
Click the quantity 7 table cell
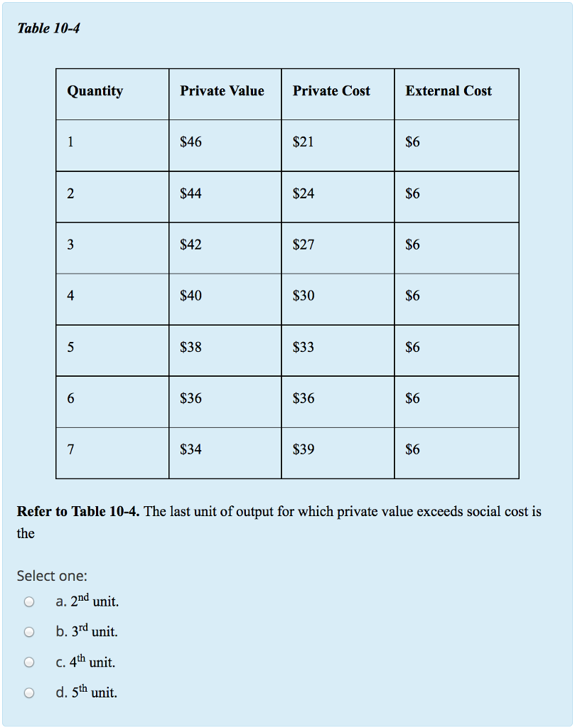[x=70, y=449]
